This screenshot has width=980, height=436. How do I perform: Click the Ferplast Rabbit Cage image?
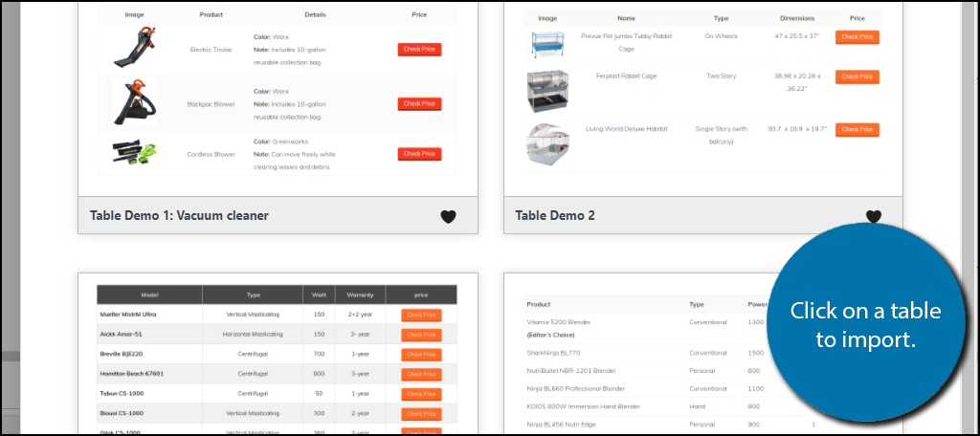coord(546,91)
